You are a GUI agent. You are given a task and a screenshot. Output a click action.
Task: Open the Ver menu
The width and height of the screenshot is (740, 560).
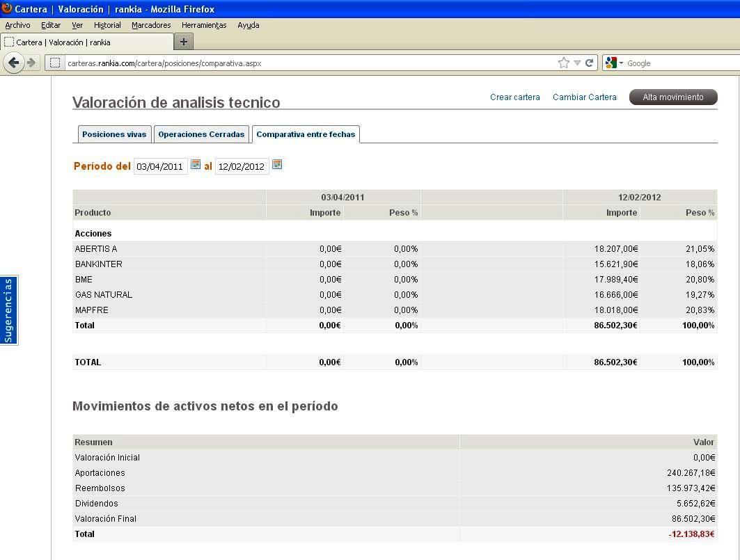(x=77, y=25)
